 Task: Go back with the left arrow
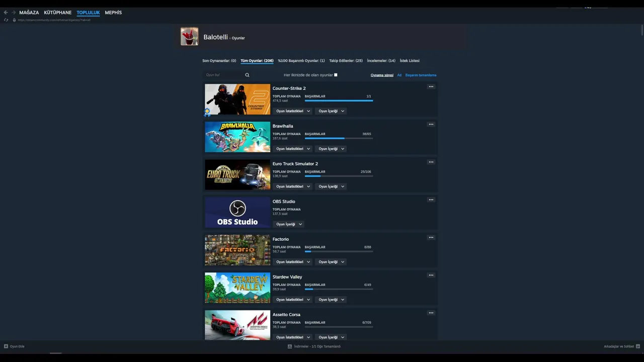6,13
